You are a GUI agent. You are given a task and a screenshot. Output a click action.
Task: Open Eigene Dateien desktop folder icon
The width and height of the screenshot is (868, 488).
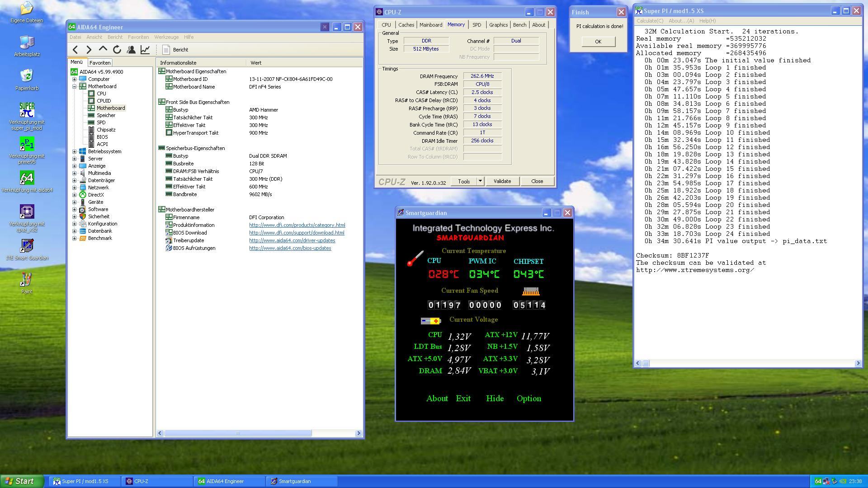[27, 12]
